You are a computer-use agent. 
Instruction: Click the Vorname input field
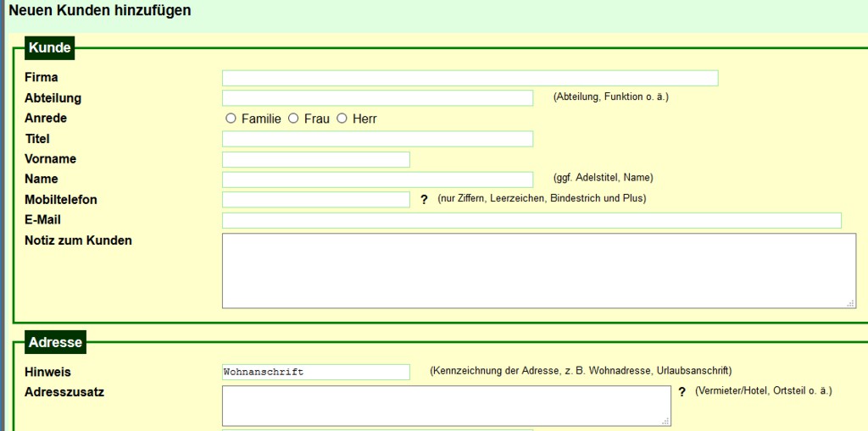[315, 159]
